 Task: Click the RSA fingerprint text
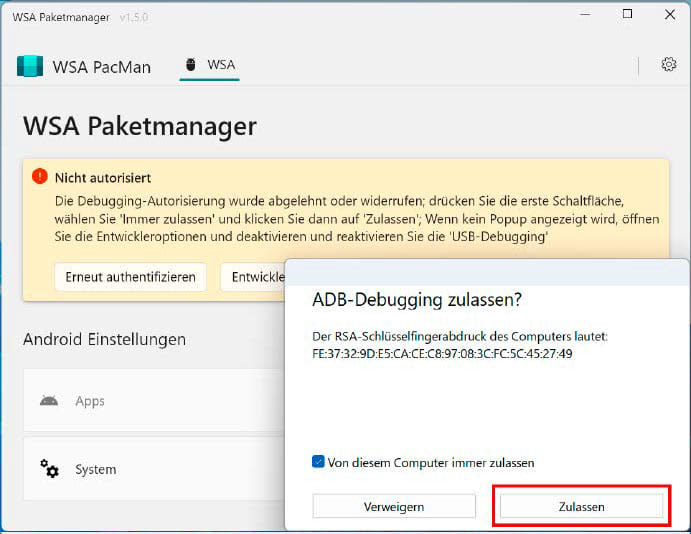tap(442, 354)
